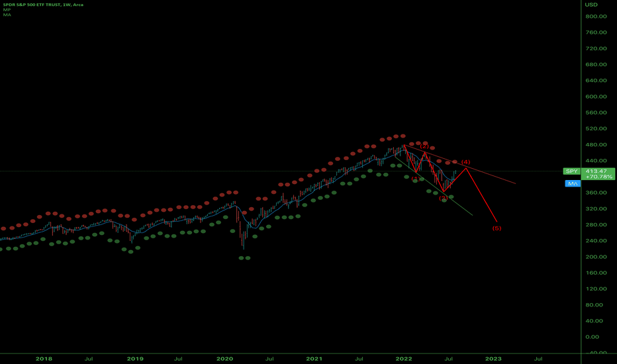Image resolution: width=617 pixels, height=364 pixels.
Task: Click the 360.00 price scale label
Action: (596, 193)
